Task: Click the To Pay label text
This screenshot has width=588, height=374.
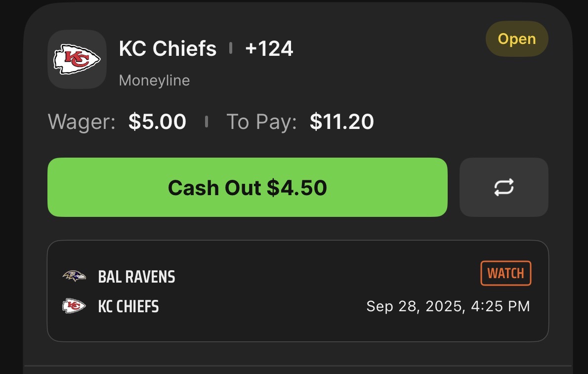Action: coord(261,122)
